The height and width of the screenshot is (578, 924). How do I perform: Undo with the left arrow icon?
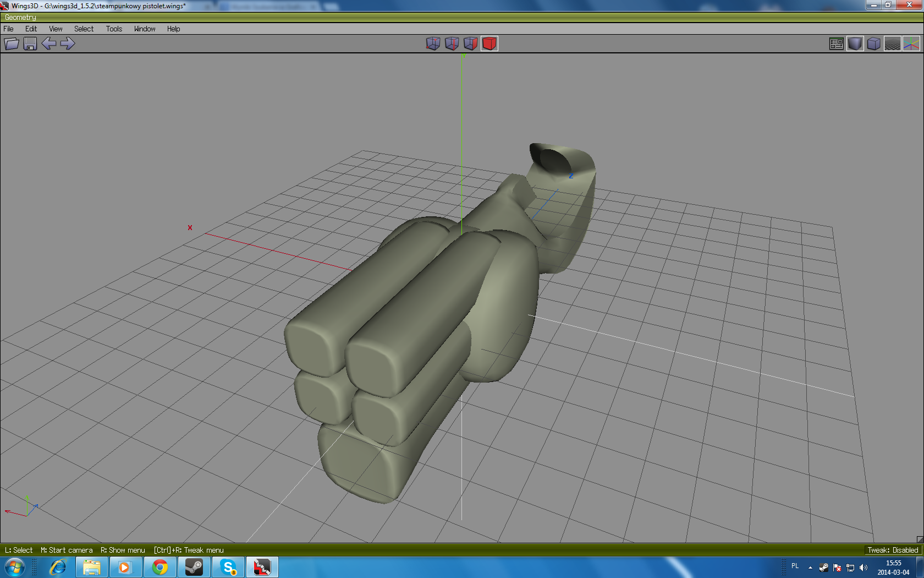point(49,43)
